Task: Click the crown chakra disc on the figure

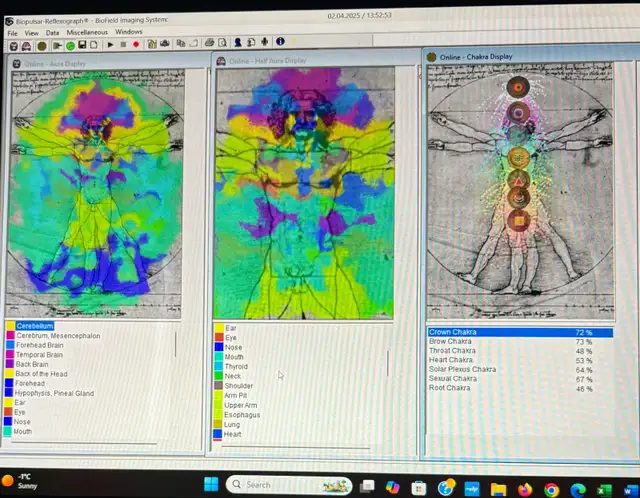Action: (x=518, y=87)
